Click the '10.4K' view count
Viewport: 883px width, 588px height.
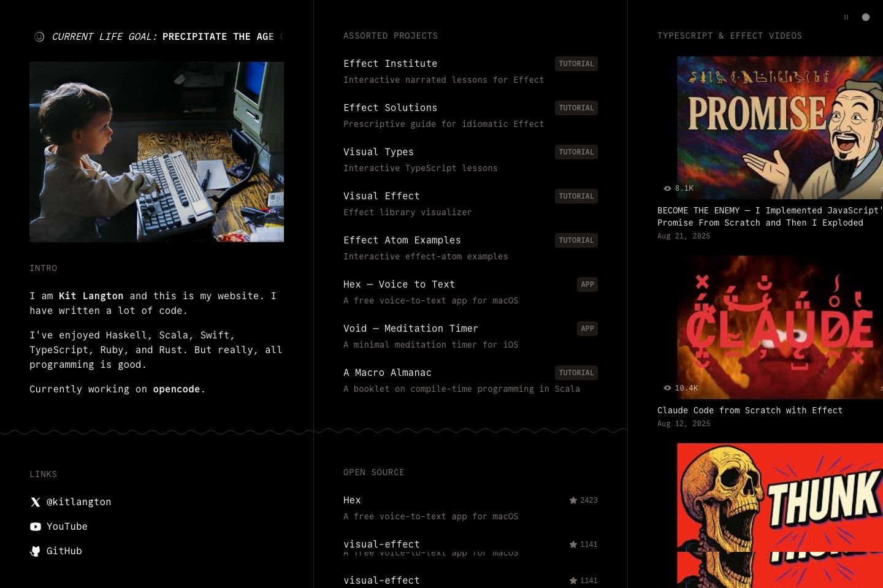click(x=687, y=388)
